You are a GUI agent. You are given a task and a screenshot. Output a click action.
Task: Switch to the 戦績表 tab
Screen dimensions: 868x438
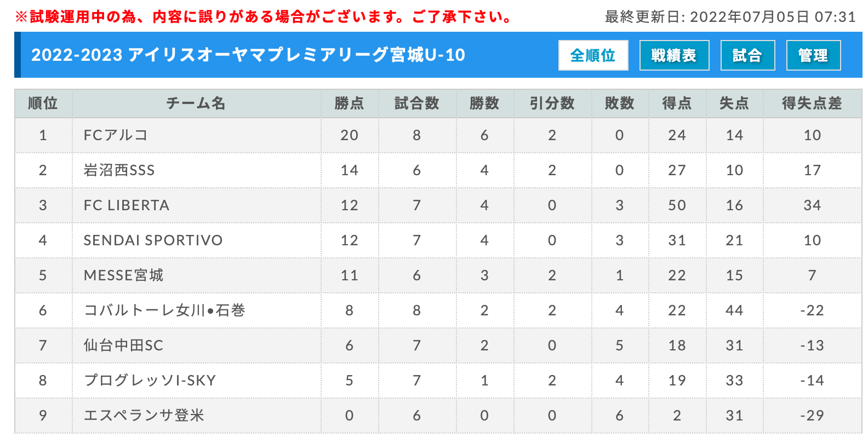point(674,55)
